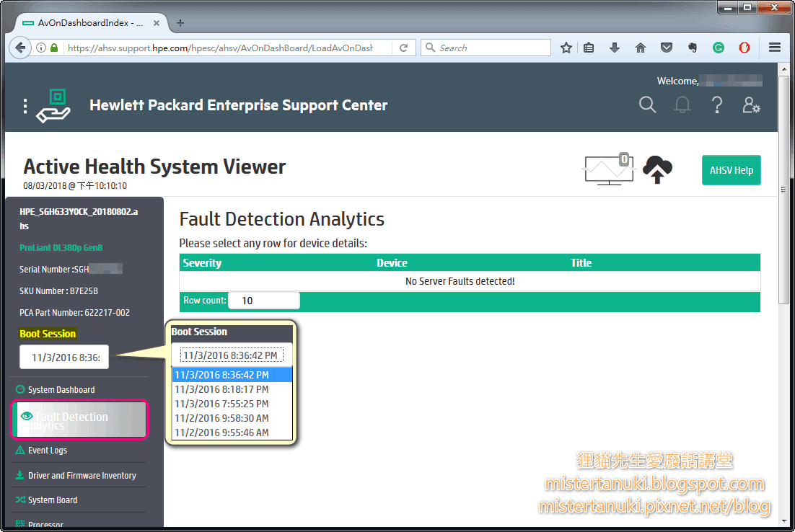The image size is (795, 532).
Task: Click the notifications bell in the header
Action: pyautogui.click(x=681, y=105)
